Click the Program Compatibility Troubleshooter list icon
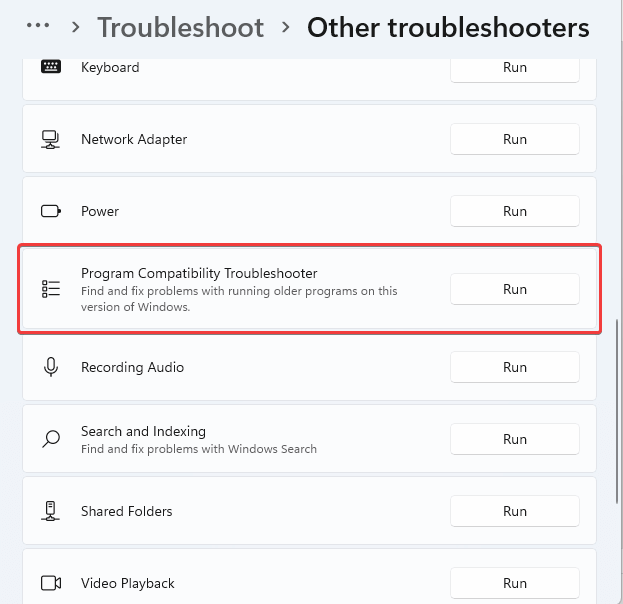Image resolution: width=623 pixels, height=604 pixels. click(x=51, y=289)
